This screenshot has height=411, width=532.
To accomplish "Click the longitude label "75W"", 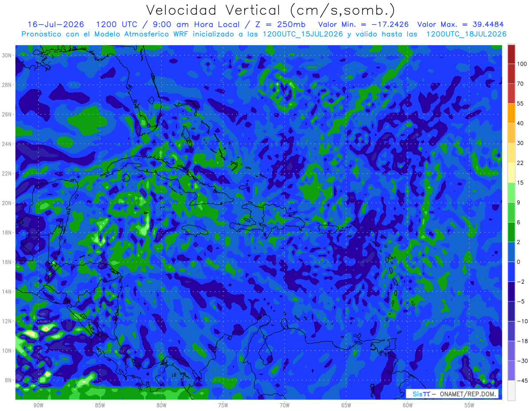I will coord(223,405).
